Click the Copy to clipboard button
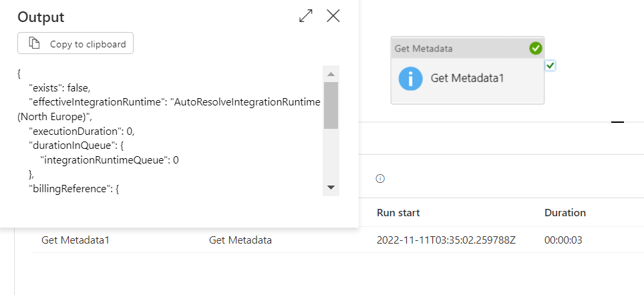The image size is (644, 295). click(x=75, y=43)
